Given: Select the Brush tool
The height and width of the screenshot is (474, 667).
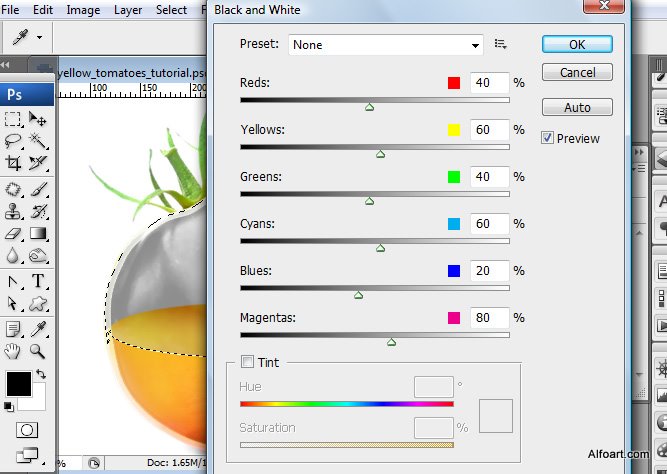Looking at the screenshot, I should [x=38, y=189].
